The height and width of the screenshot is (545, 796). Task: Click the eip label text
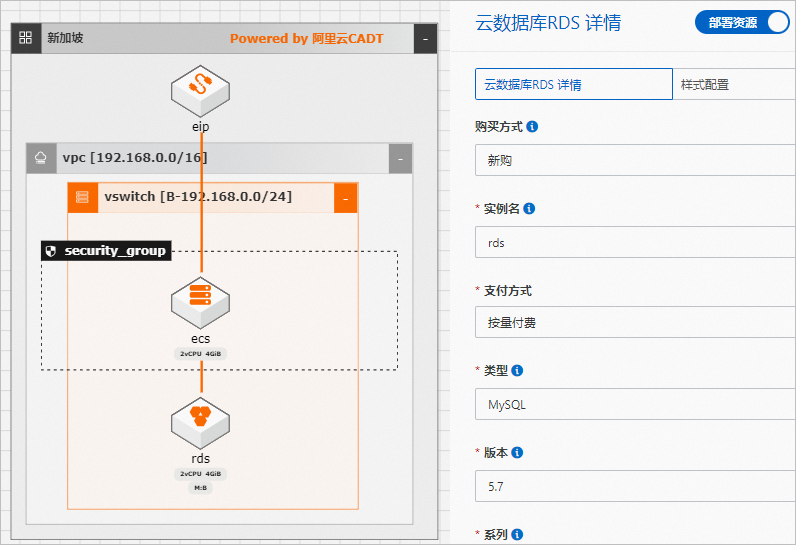pos(201,126)
